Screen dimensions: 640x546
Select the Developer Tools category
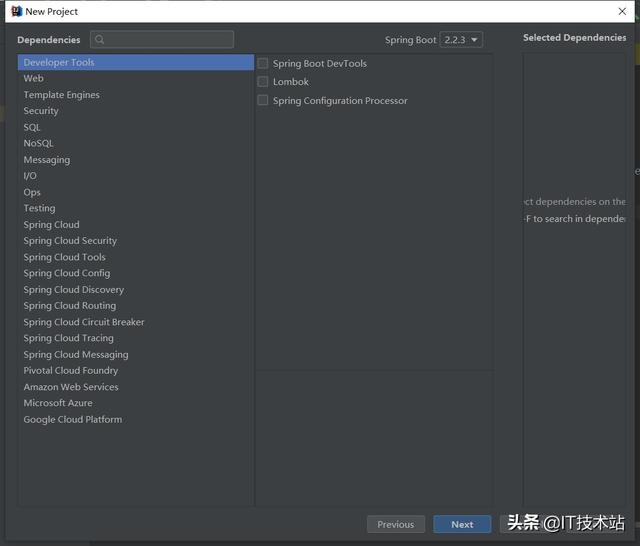pos(136,62)
